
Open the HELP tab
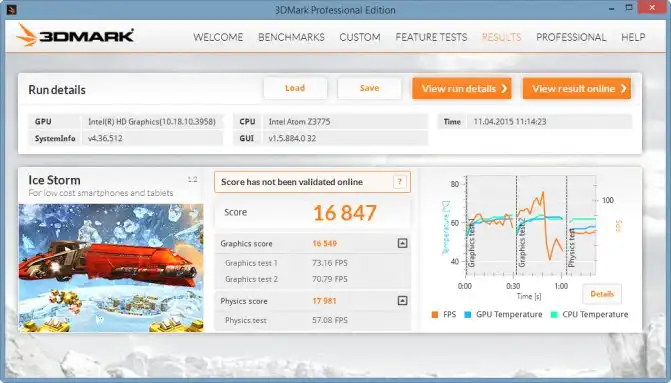(x=633, y=37)
